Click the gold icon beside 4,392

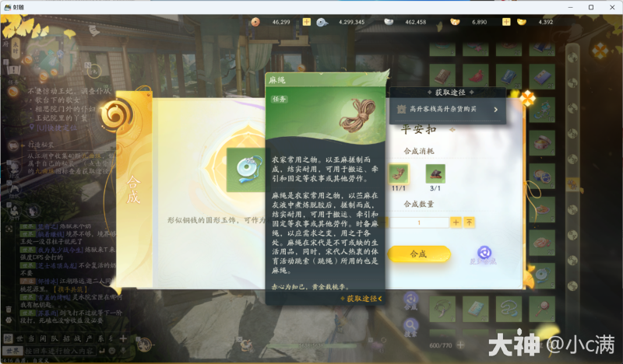(x=521, y=22)
